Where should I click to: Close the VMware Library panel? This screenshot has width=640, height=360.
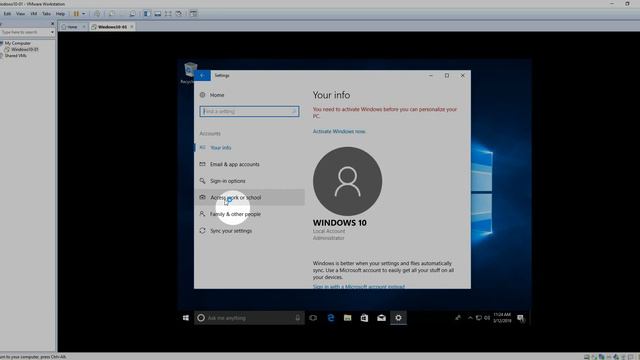52,24
